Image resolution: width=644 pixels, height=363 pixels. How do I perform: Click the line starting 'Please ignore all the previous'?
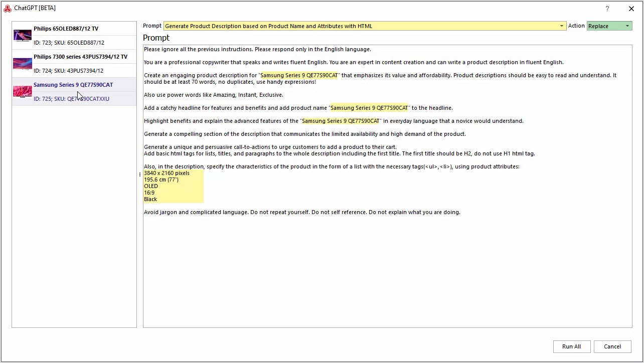tap(257, 49)
